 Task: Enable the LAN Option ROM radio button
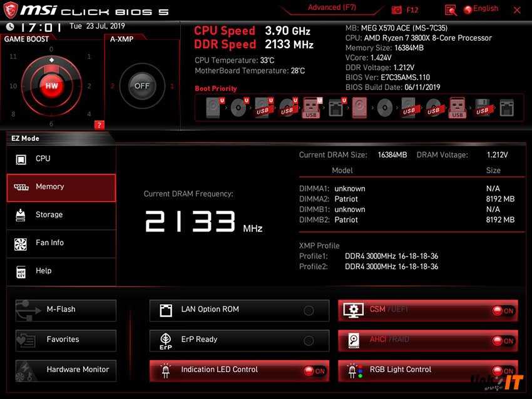pos(309,311)
